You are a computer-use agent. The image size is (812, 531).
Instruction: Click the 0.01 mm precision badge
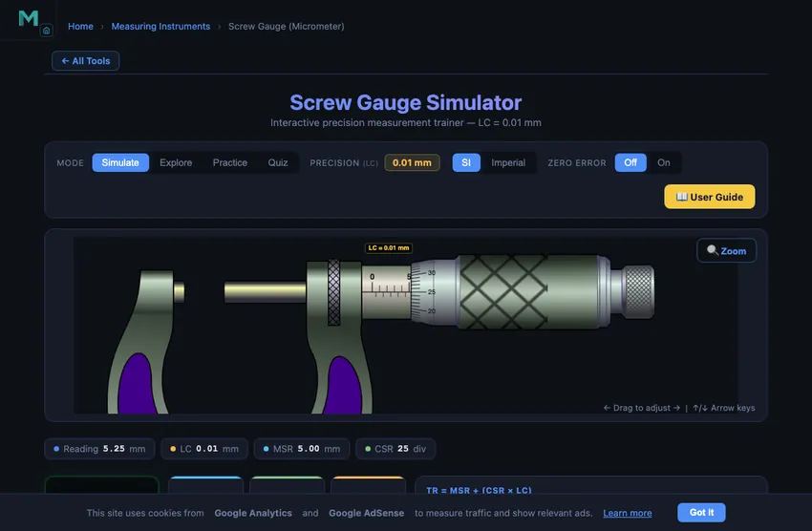(412, 162)
